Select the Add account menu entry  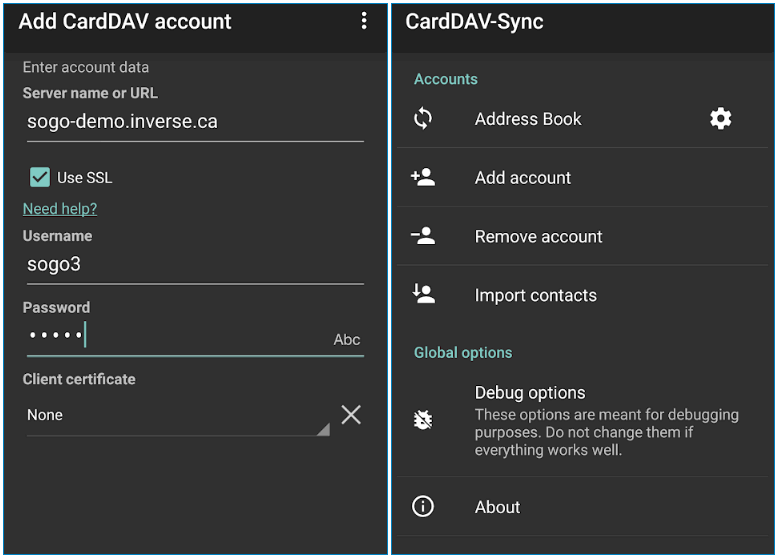(x=583, y=178)
